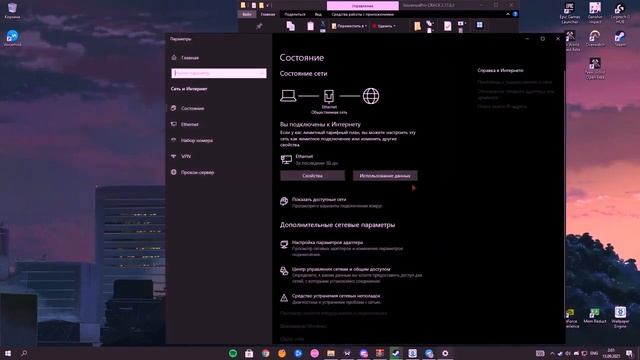Click the Paste icon in Explorer ribbon
Viewport: 640px width, 360px height.
[x=310, y=26]
